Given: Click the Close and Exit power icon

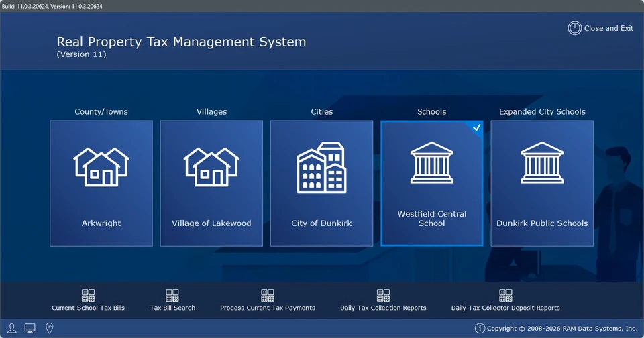Looking at the screenshot, I should point(575,28).
